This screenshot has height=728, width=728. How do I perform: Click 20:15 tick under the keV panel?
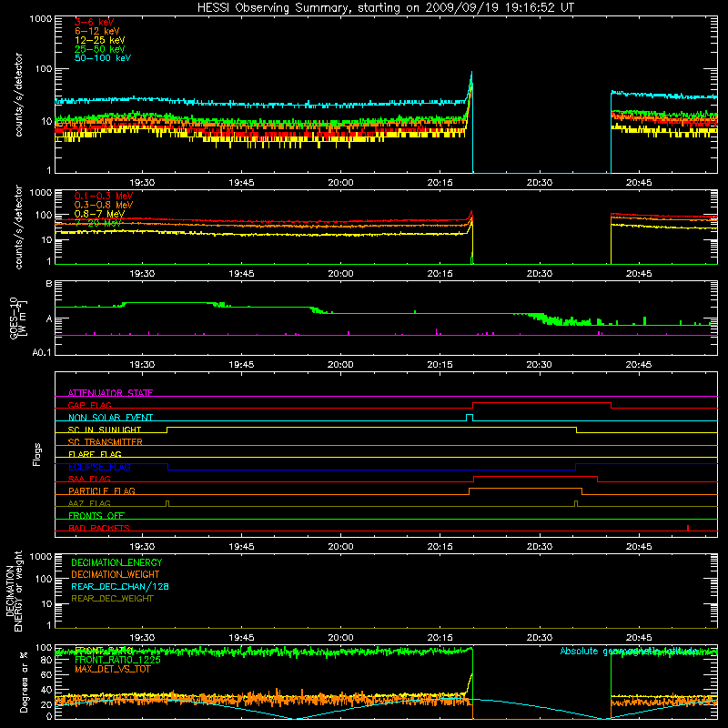coord(440,183)
